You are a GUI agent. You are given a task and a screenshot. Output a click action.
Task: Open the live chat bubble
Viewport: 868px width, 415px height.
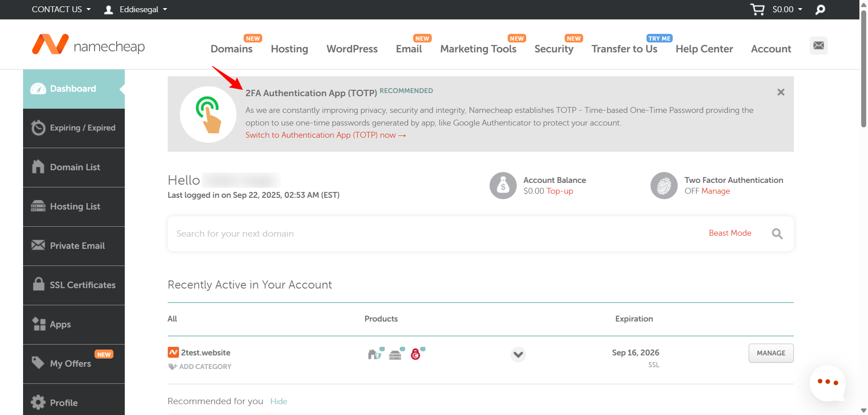[827, 383]
